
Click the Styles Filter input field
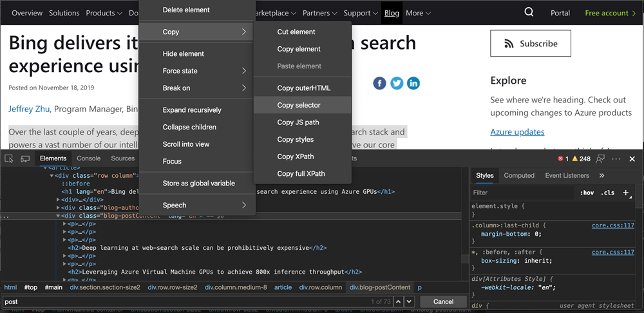coord(523,193)
